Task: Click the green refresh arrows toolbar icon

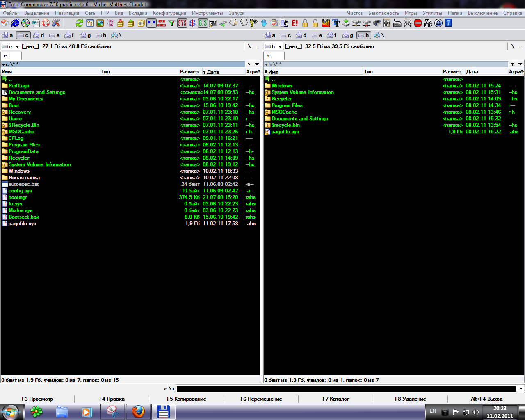Action: [x=80, y=23]
